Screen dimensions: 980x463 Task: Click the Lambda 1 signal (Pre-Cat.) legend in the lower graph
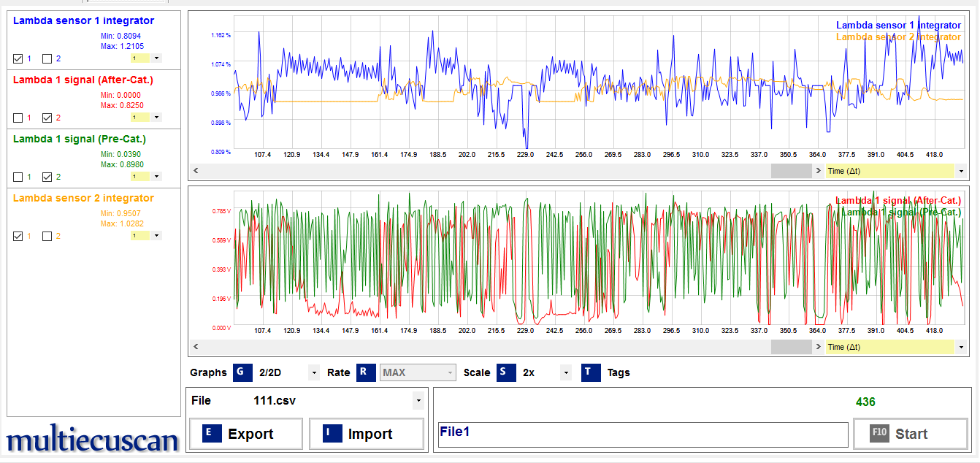coord(901,212)
